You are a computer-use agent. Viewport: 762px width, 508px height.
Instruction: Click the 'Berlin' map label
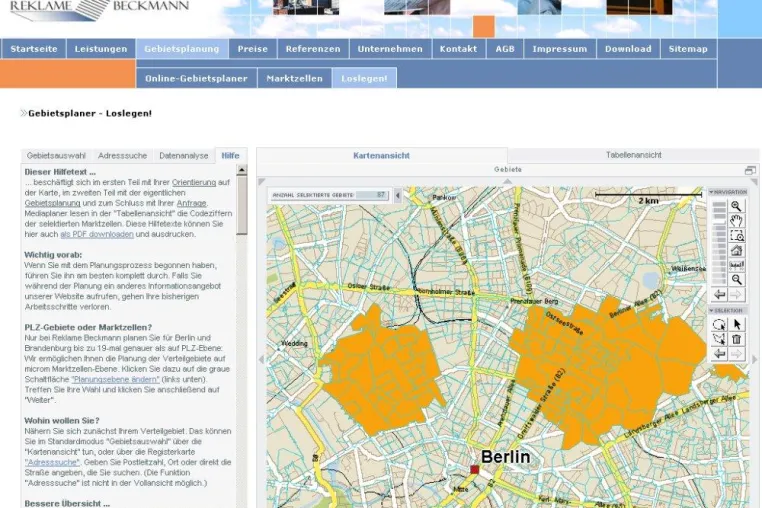click(x=505, y=457)
